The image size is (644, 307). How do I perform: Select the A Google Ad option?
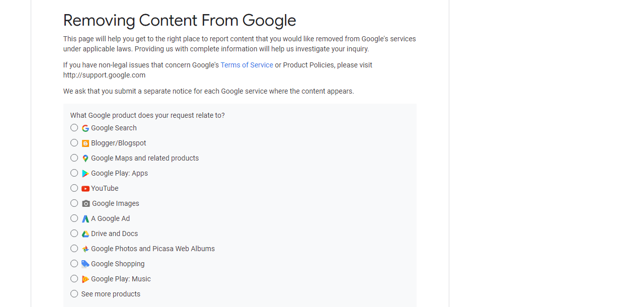[74, 218]
